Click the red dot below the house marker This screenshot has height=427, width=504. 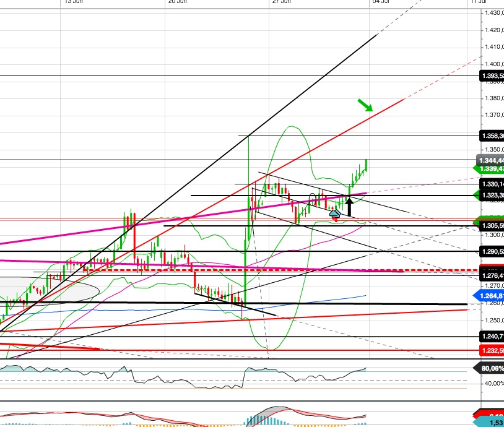click(336, 220)
